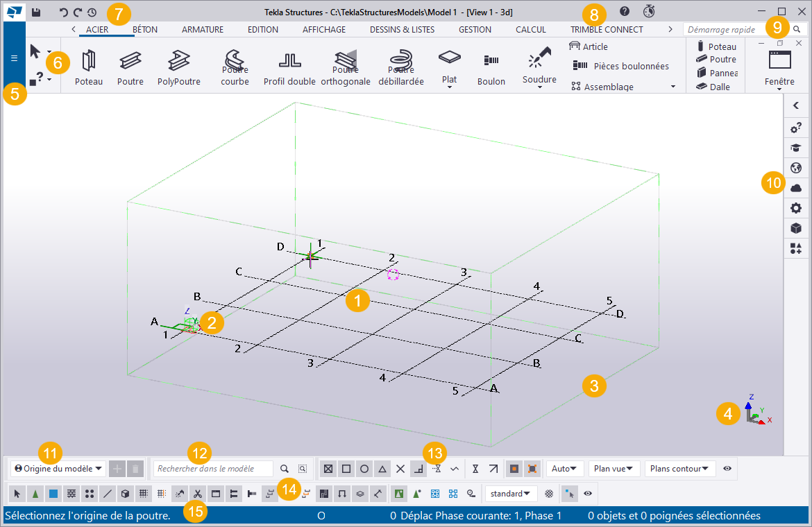Click the Tekla Online learning cap icon
This screenshot has height=527, width=812.
tap(795, 148)
